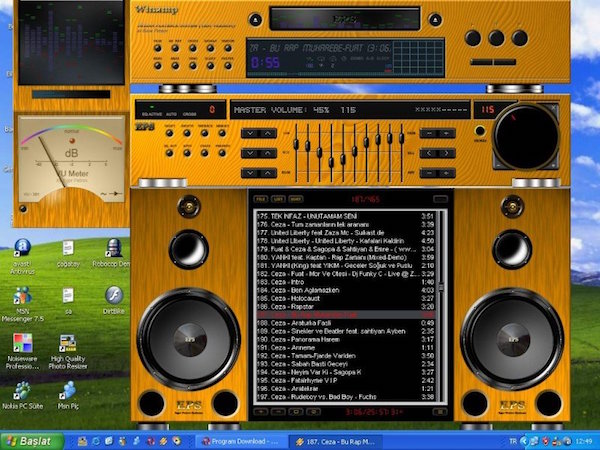Viewport: 600px width, 450px height.
Task: Click the TR language indicator in tray
Action: (513, 441)
